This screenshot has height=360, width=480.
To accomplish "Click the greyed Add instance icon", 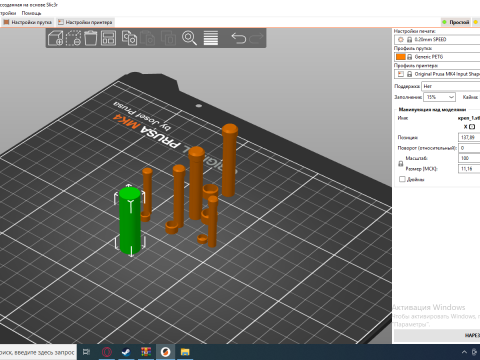I will [168, 38].
